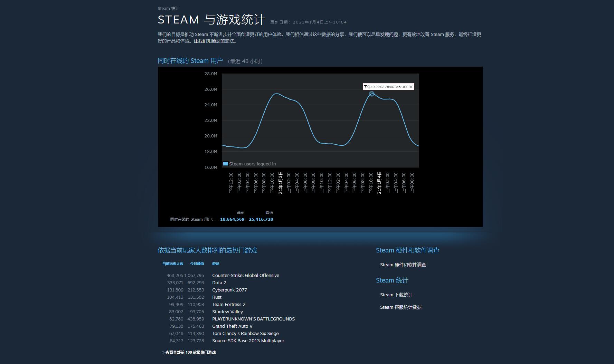This screenshot has height=364, width=614.
Task: Open 'Source SDK Base 2013 Multiplayer' entry
Action: (248, 341)
